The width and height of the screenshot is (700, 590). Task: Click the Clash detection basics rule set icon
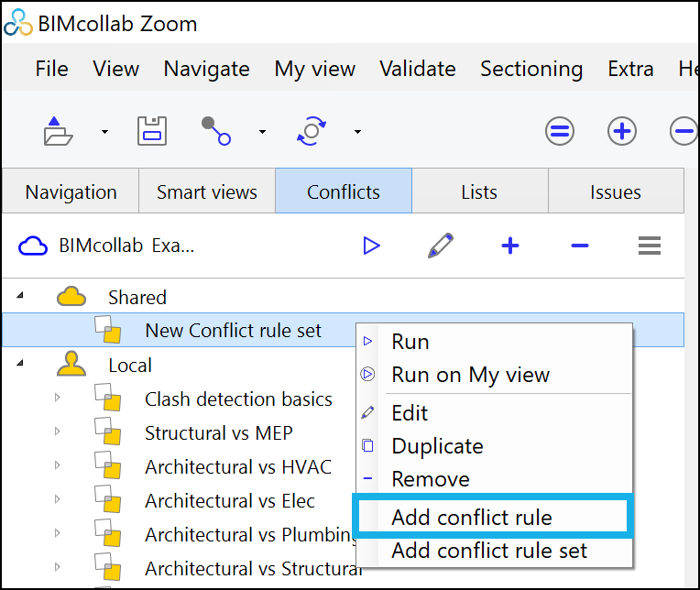(x=107, y=398)
